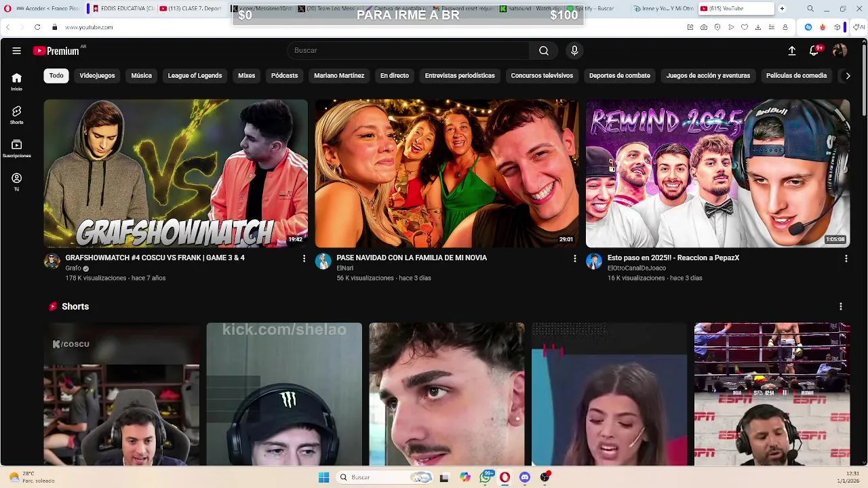Click the Windows taskbar Buscar box
868x488 pixels.
click(x=385, y=477)
